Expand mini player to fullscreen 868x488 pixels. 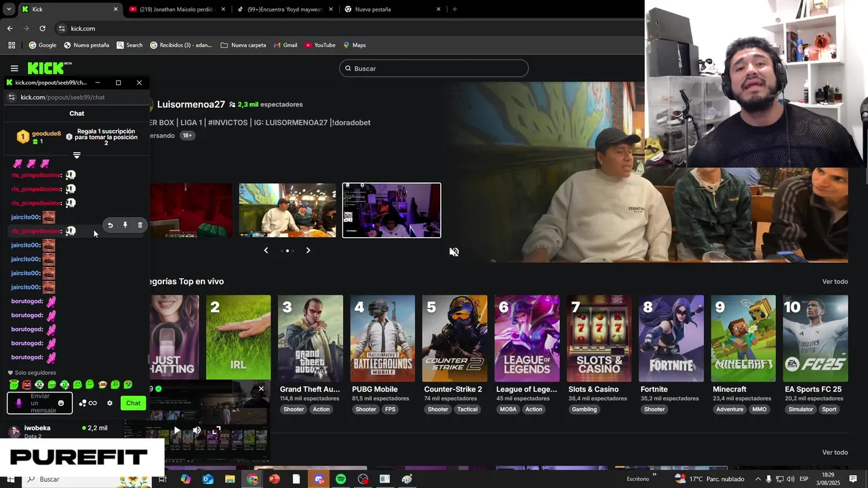click(217, 430)
